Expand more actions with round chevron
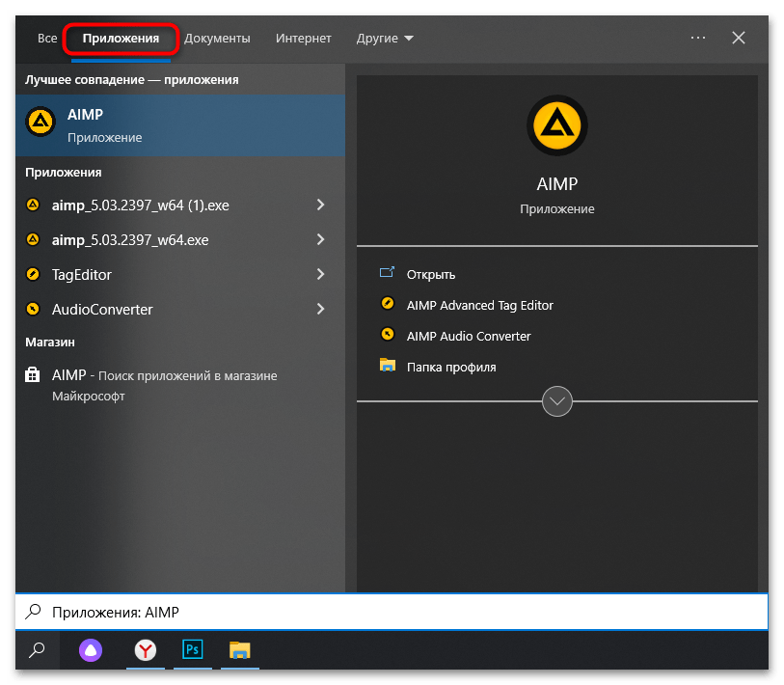Viewport: 784px width, 685px height. coord(557,400)
